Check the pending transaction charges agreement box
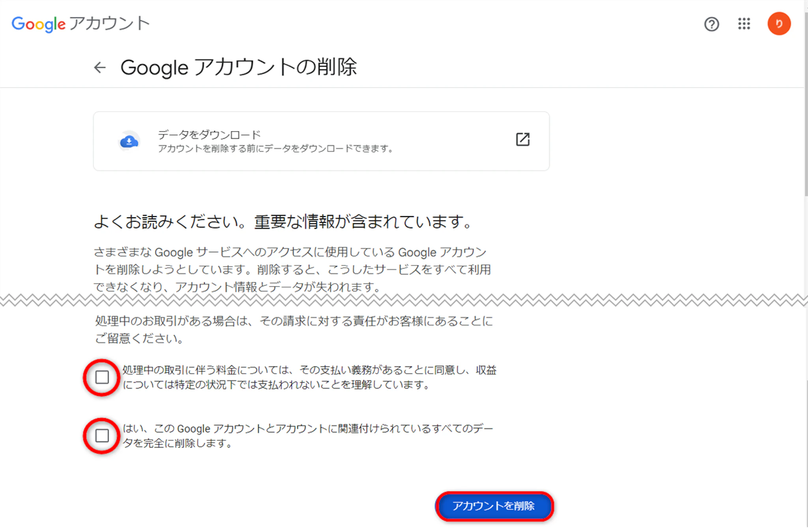Screen dimensions: 808x532 [102, 377]
